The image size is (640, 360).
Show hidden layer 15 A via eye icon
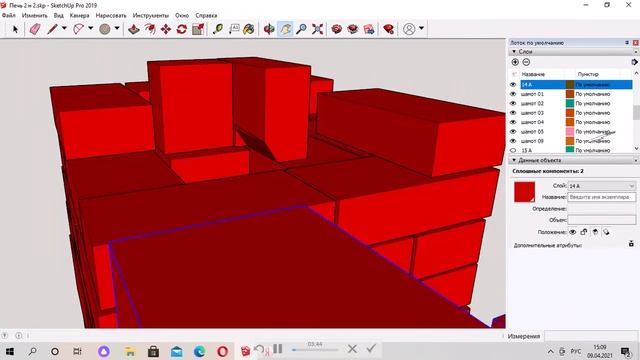(x=513, y=150)
